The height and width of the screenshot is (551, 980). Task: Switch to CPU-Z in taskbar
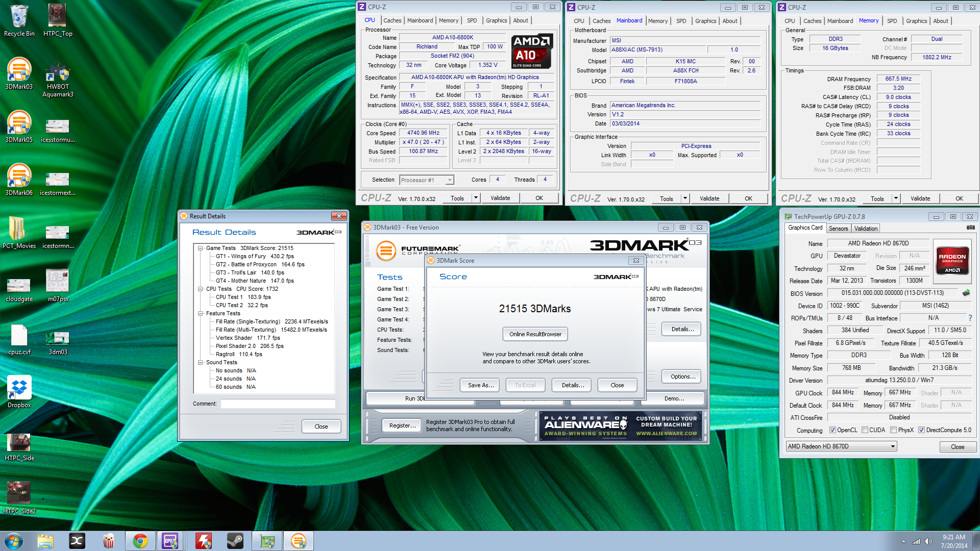click(170, 541)
